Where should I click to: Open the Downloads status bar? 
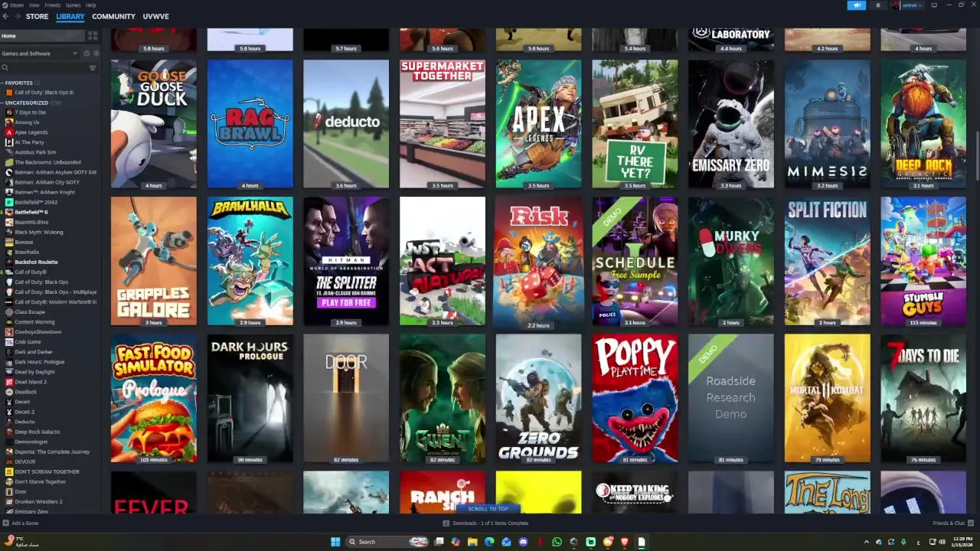[485, 523]
